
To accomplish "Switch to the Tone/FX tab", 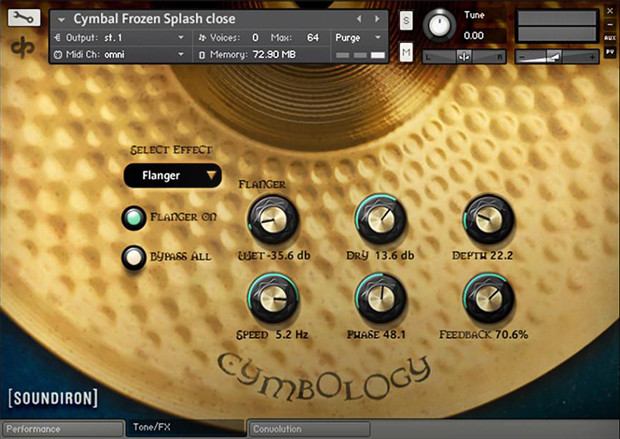I will click(185, 428).
